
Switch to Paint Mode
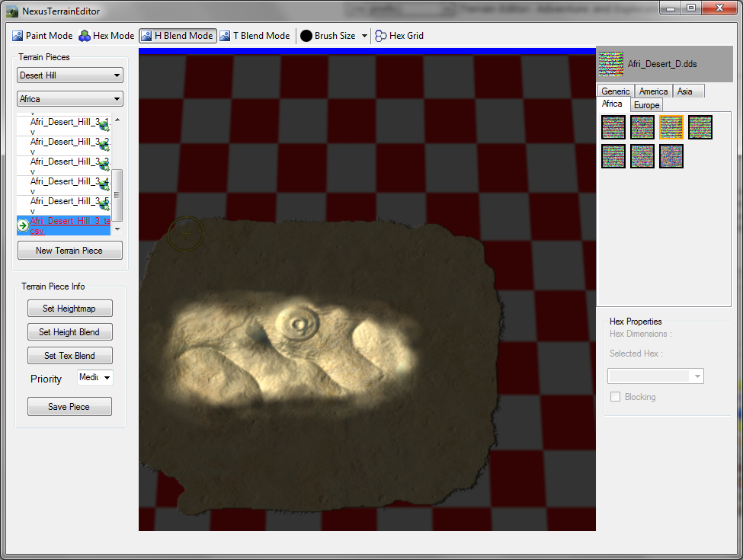click(x=42, y=36)
